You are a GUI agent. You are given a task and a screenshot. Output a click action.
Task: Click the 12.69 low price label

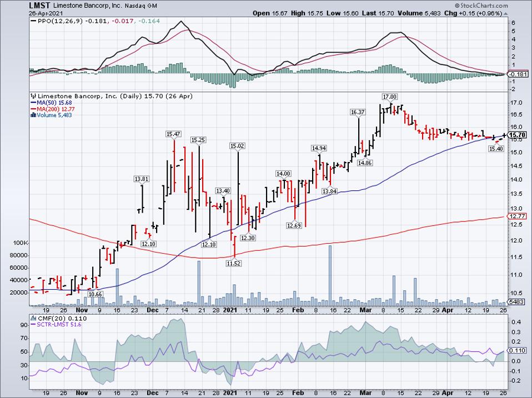(294, 225)
